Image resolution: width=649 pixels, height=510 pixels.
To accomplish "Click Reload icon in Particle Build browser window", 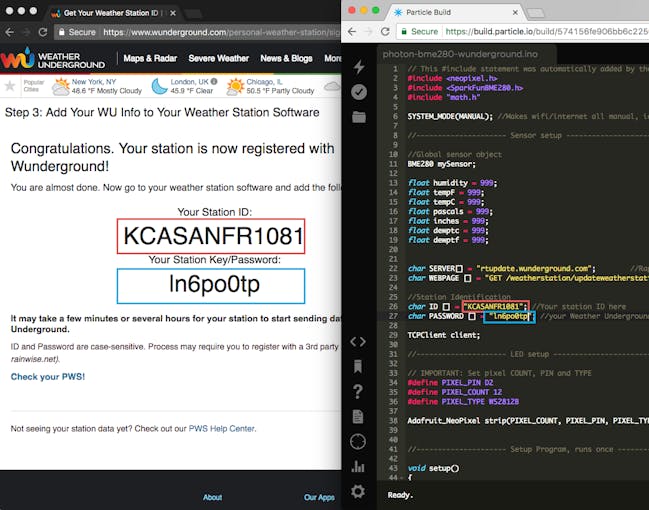I will (x=385, y=31).
